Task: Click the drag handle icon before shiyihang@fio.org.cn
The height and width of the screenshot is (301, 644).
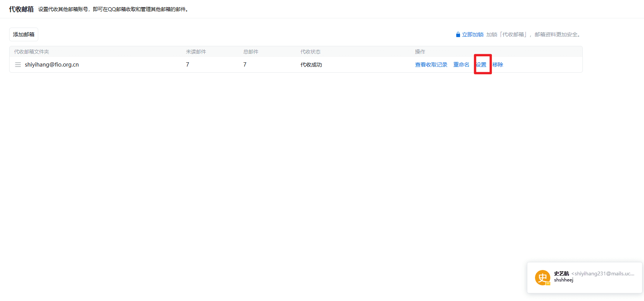Action: pyautogui.click(x=18, y=65)
